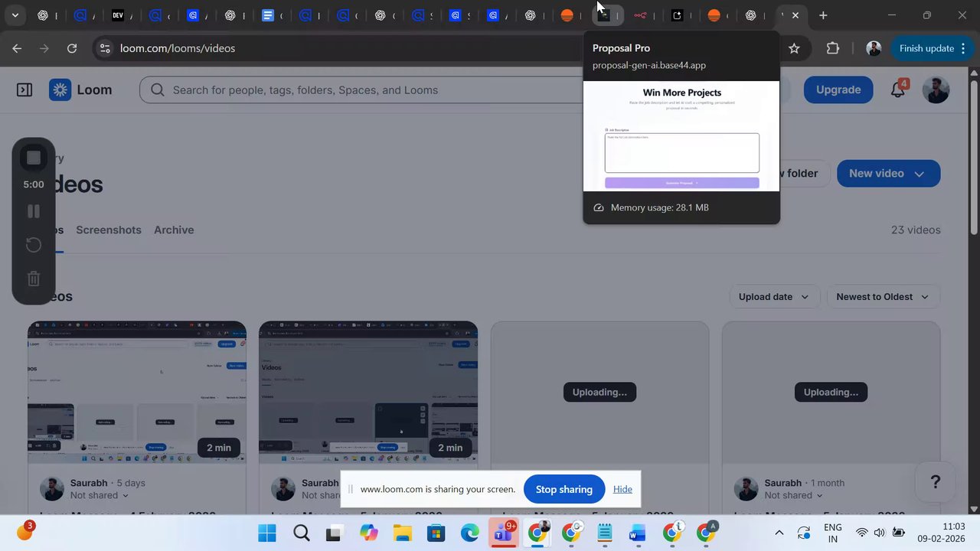Open Windows taskbar search
The image size is (980, 551).
click(301, 533)
